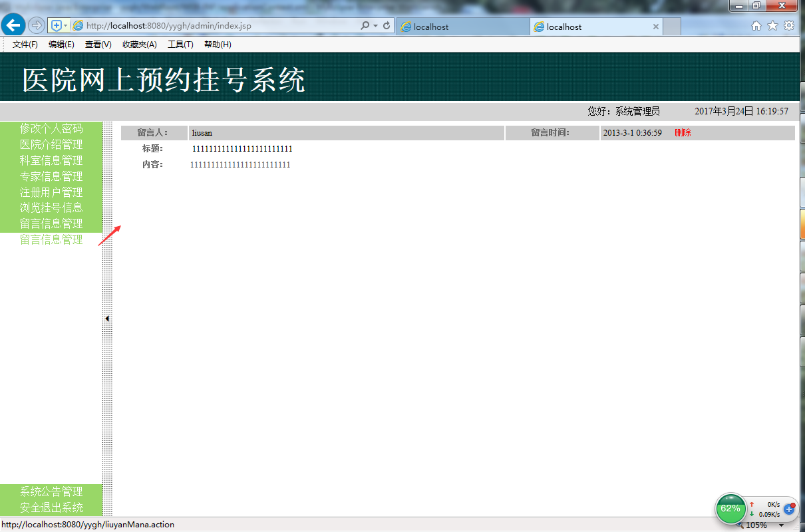Open 系统公告管理 in sidebar
This screenshot has height=532, width=805.
[51, 491]
